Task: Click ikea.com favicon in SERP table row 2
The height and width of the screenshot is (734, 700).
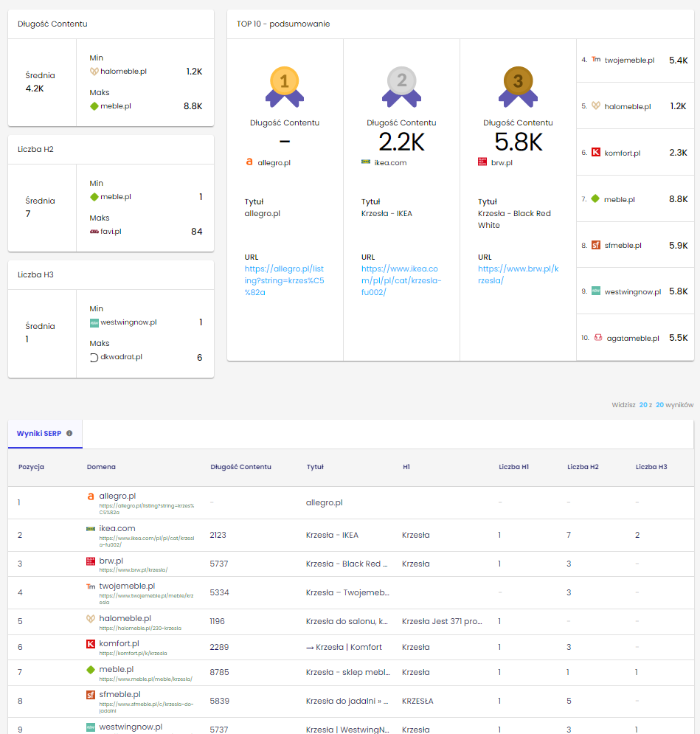Action: tap(91, 529)
